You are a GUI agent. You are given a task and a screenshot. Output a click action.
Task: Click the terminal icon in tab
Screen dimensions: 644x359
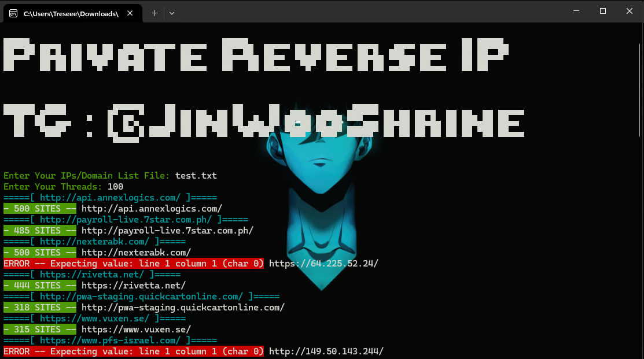click(13, 13)
